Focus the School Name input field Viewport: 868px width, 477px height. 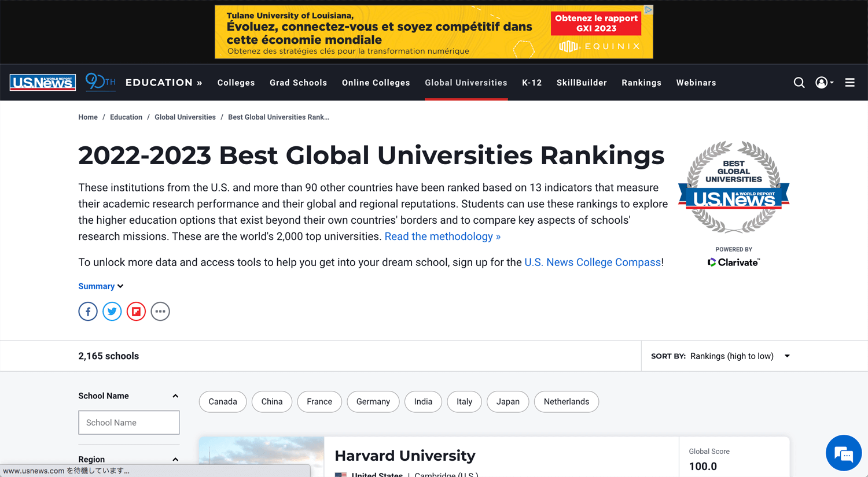129,423
